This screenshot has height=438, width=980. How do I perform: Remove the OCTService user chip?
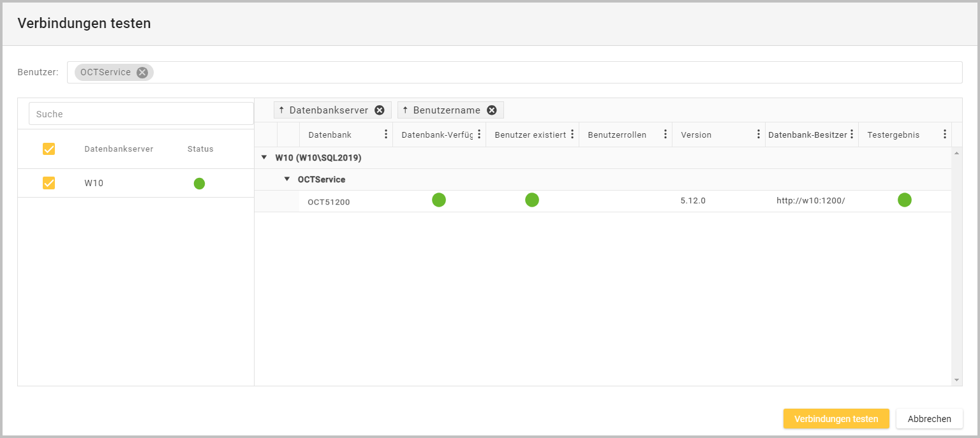pos(142,73)
